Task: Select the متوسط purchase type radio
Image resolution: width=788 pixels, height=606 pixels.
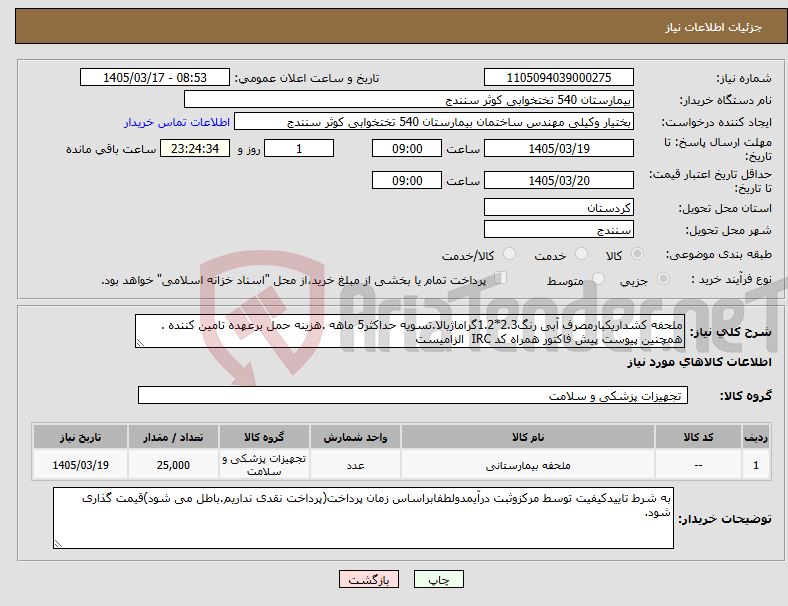Action: coord(599,278)
